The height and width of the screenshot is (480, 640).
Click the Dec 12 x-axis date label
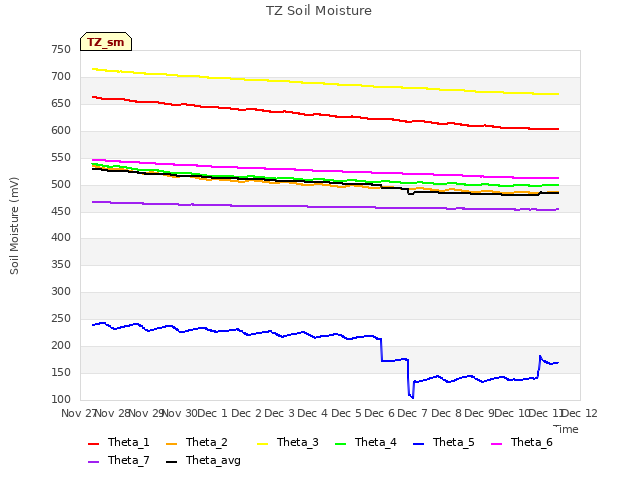pyautogui.click(x=580, y=413)
